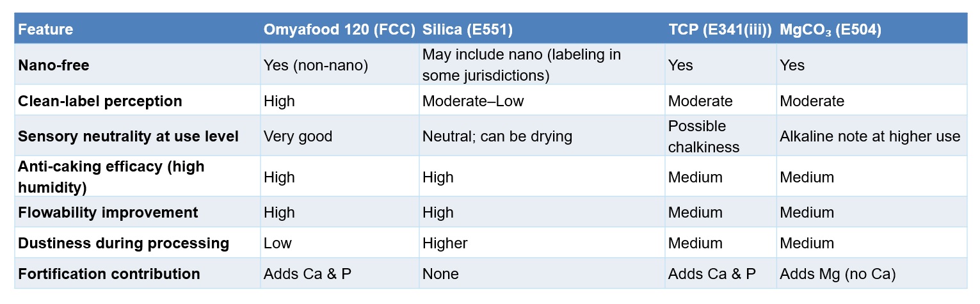Select the 'Possible chalkiness' cell

pos(703,136)
